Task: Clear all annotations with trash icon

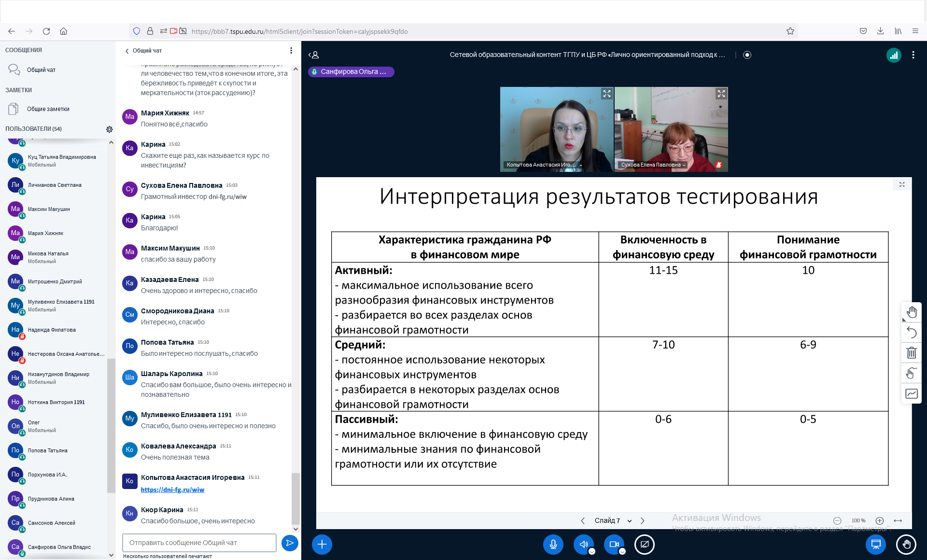Action: coord(912,353)
